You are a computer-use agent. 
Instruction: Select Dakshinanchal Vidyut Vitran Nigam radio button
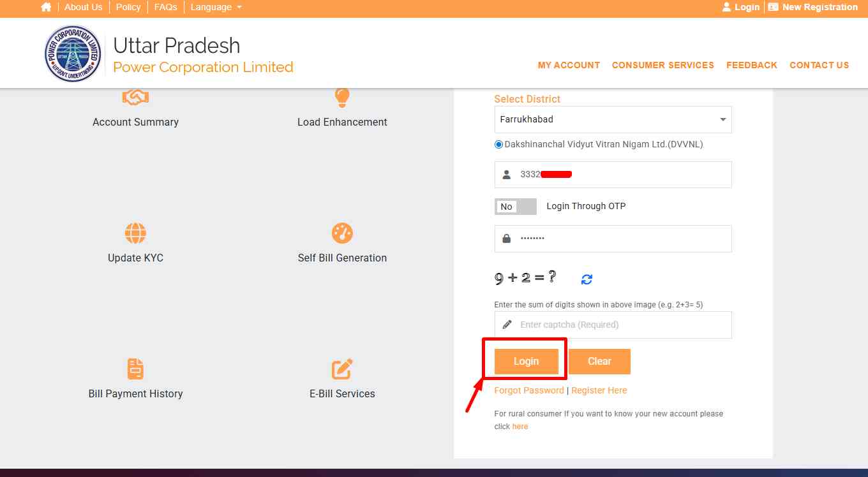point(499,145)
